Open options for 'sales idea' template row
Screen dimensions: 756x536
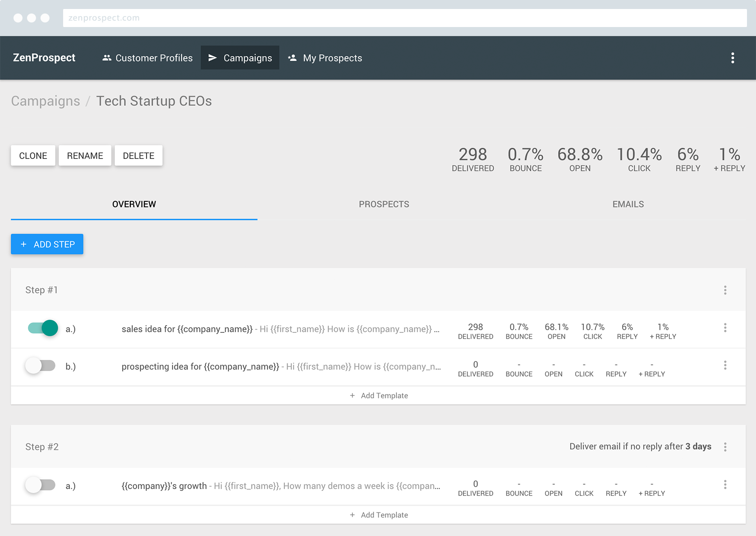(x=725, y=328)
